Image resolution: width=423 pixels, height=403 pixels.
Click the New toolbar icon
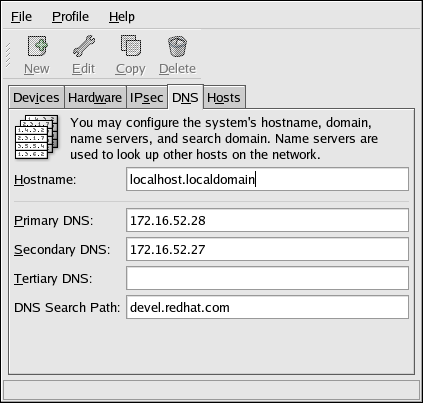[37, 46]
